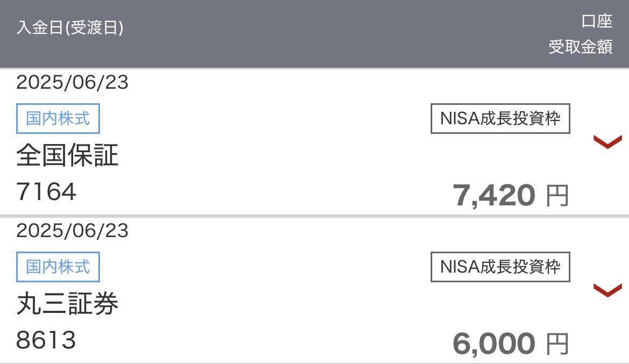629x364 pixels.
Task: Select NISA成長投資枠 tag in 全国保証 row
Action: pos(500,118)
